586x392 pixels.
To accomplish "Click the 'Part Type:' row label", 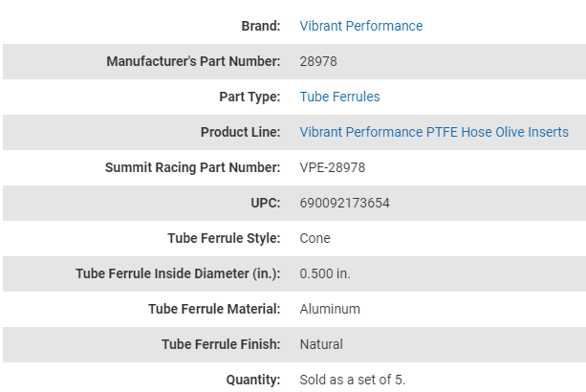I will 250,97.
